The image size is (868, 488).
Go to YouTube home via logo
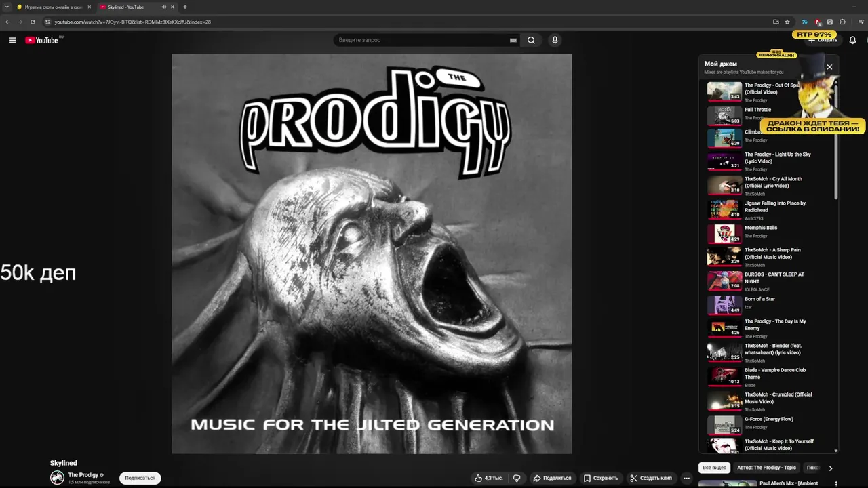coord(43,40)
